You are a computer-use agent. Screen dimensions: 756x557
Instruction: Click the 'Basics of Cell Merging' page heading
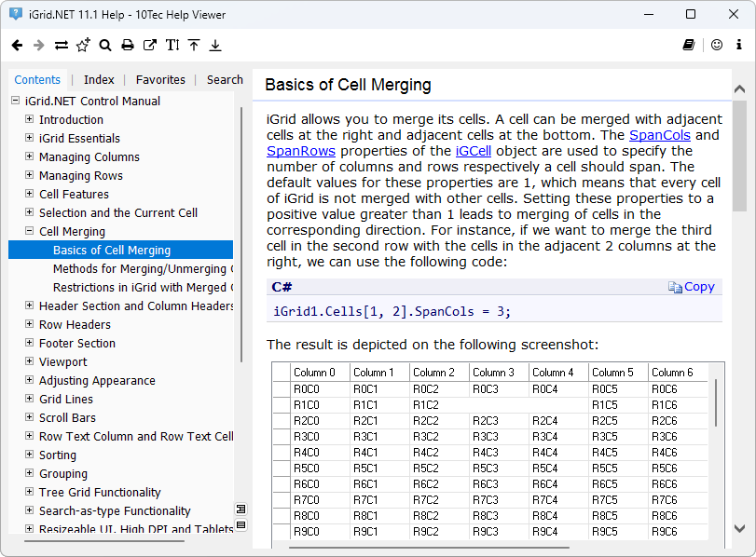(x=348, y=85)
